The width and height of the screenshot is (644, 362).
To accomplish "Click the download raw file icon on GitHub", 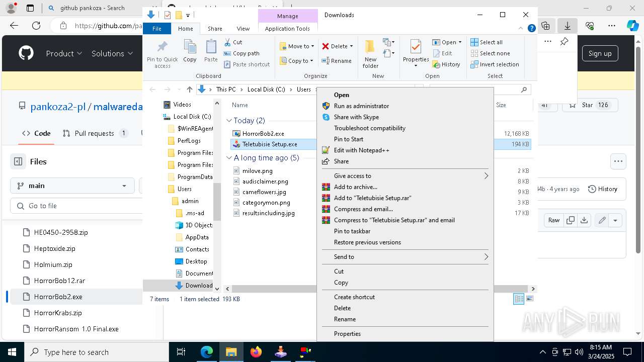I will (584, 220).
